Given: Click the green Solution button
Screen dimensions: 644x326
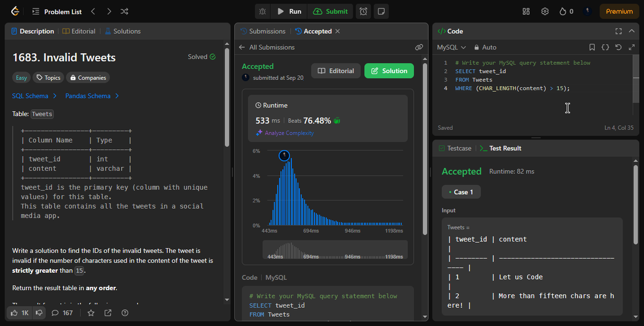Looking at the screenshot, I should coord(389,71).
